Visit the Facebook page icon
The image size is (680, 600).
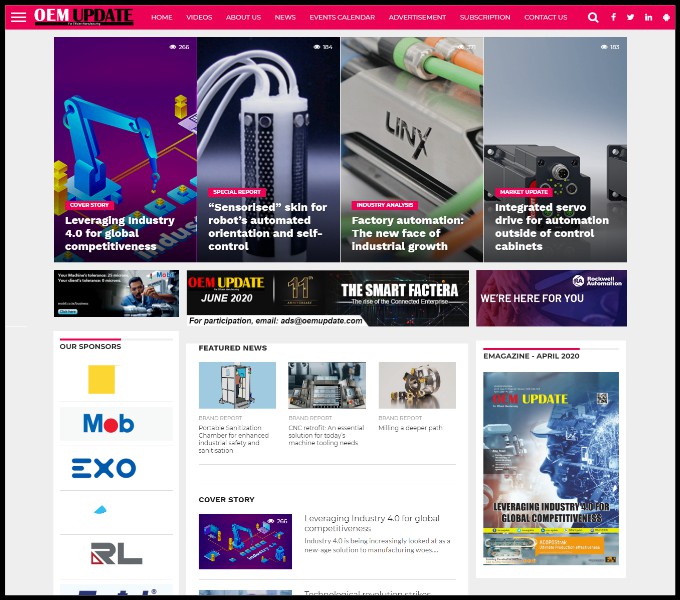613,17
